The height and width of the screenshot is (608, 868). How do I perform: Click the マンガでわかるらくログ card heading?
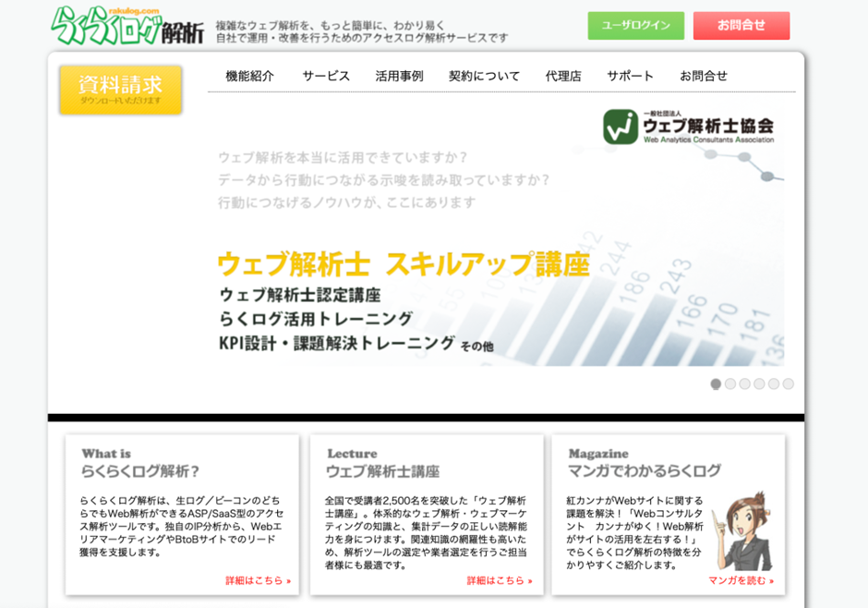point(645,470)
